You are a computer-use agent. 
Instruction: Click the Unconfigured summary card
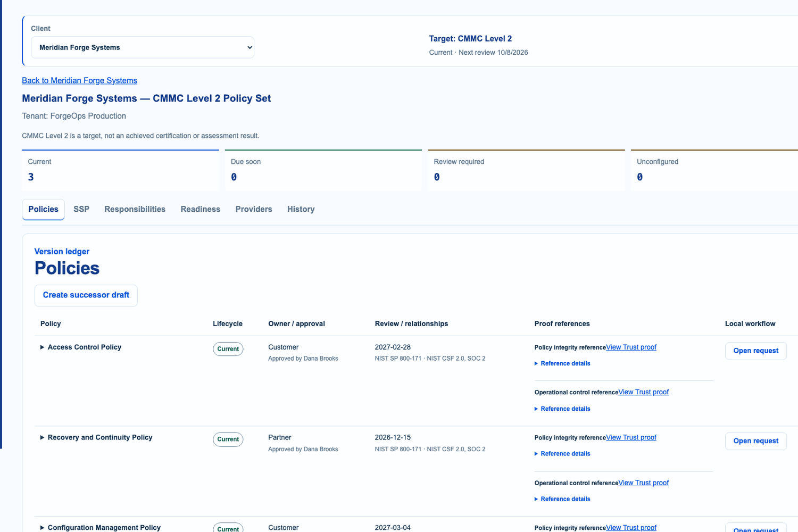[x=714, y=170]
